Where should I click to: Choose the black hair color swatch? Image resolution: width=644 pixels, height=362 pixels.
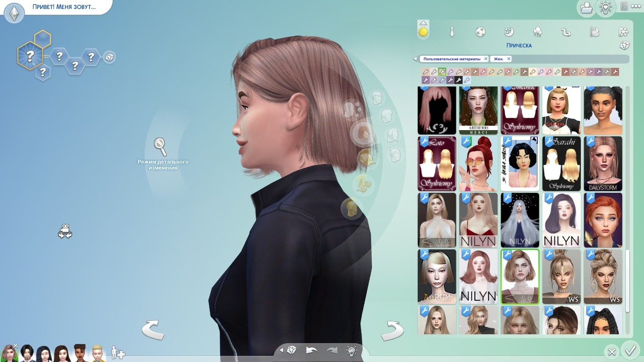[x=458, y=80]
